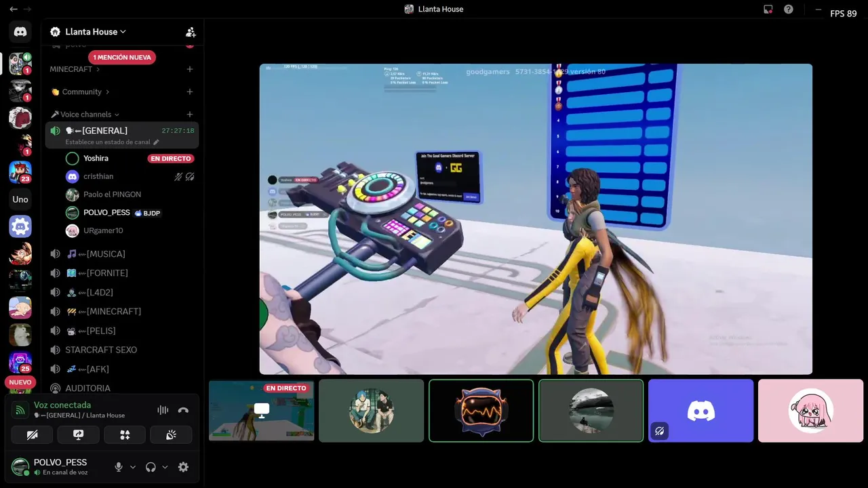Collapse the Voice channels category
The height and width of the screenshot is (488, 868).
click(85, 115)
